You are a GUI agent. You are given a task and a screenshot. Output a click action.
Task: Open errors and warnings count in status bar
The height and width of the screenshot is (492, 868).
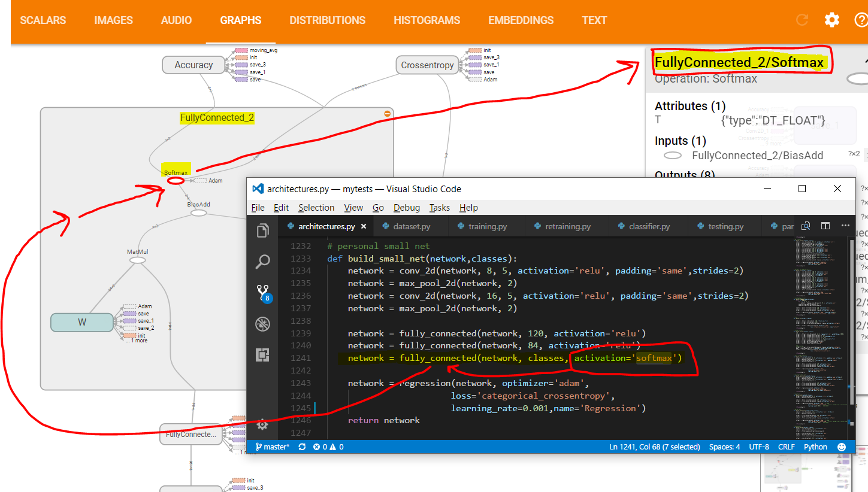(328, 447)
